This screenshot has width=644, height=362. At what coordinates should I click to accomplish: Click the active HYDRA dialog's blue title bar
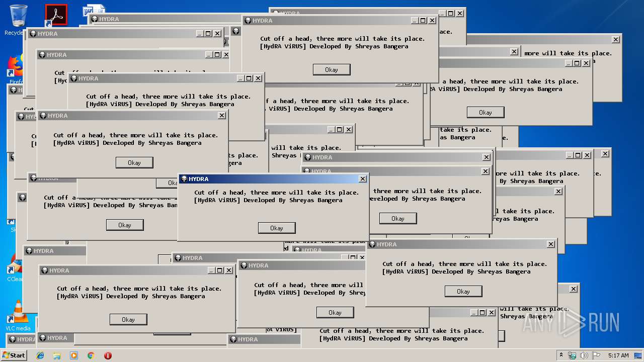[x=273, y=178]
